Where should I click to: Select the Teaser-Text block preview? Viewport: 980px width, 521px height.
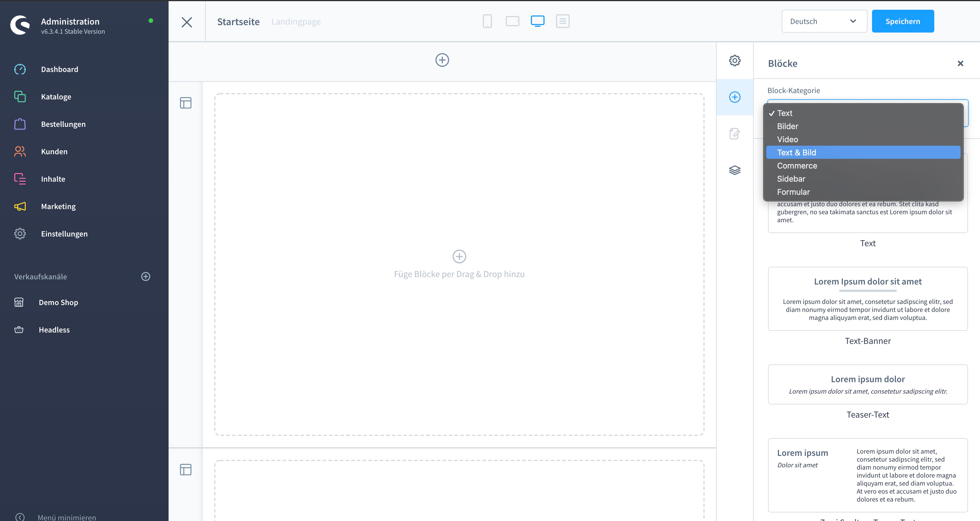click(x=868, y=384)
